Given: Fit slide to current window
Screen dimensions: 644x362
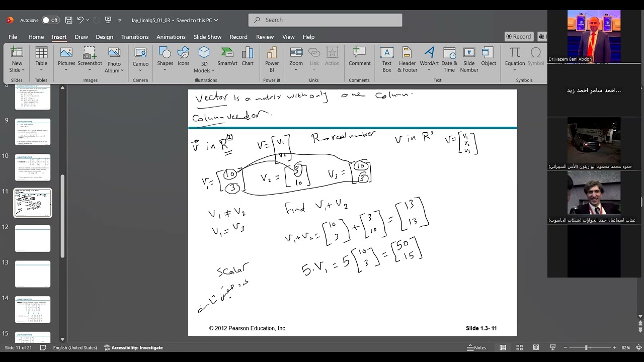Looking at the screenshot, I should tap(640, 347).
